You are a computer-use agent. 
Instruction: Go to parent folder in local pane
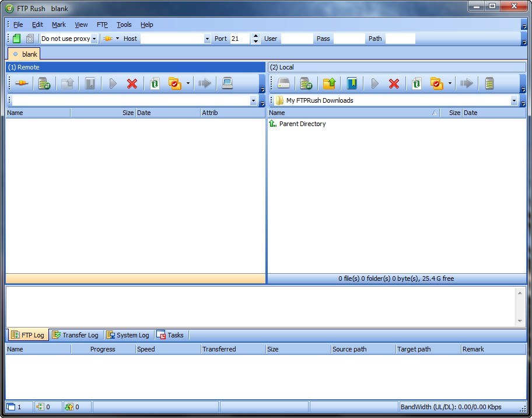(x=329, y=83)
